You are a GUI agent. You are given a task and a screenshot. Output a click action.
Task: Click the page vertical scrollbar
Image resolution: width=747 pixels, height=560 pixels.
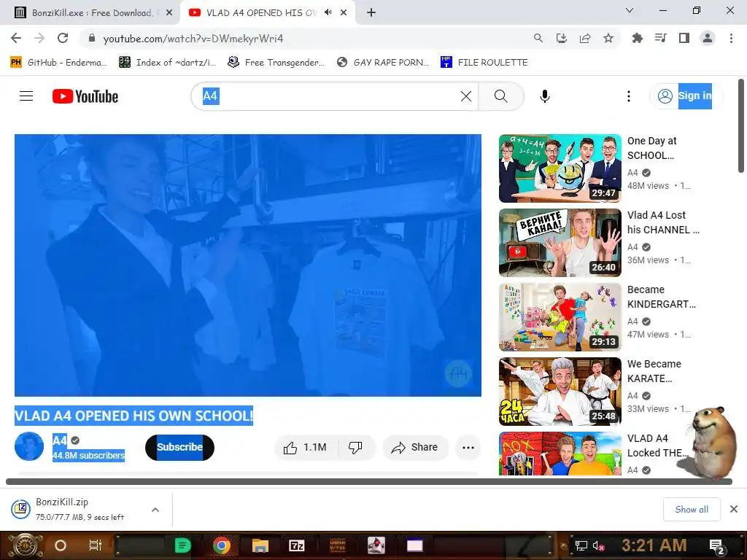point(741,125)
